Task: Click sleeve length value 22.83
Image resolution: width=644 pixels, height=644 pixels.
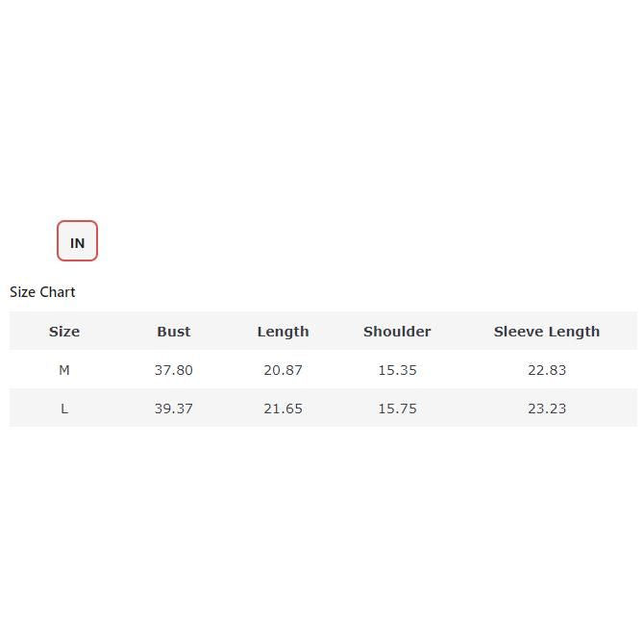Action: point(546,370)
